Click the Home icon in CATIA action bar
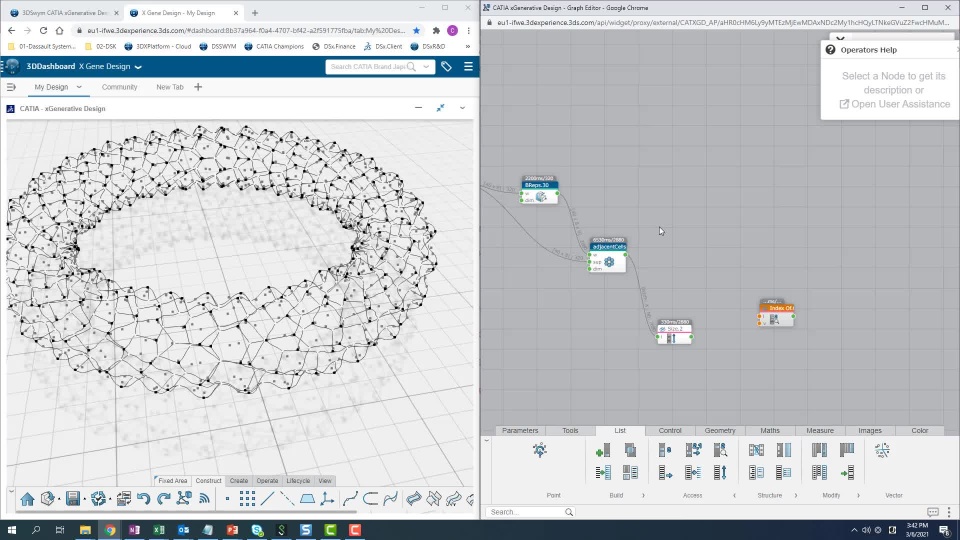Viewport: 960px width, 540px height. pyautogui.click(x=27, y=499)
